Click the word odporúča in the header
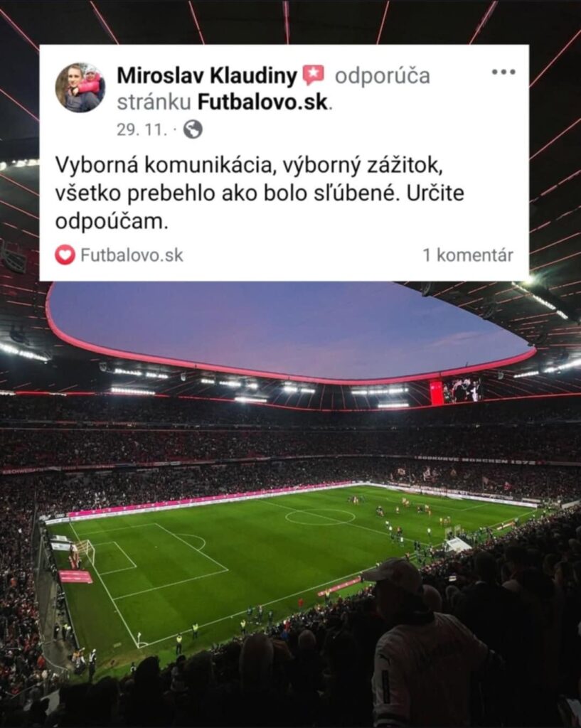 click(383, 76)
